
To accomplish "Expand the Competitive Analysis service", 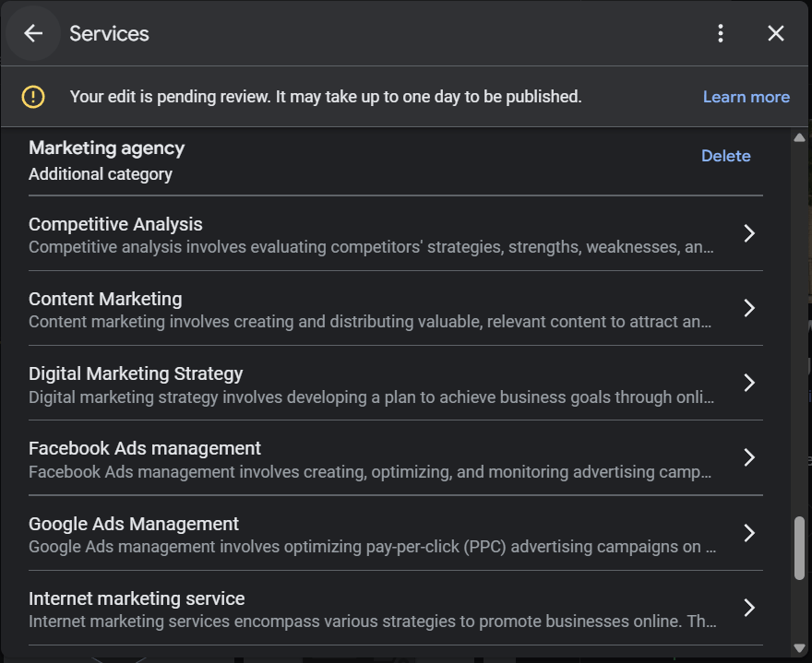I will 749,233.
